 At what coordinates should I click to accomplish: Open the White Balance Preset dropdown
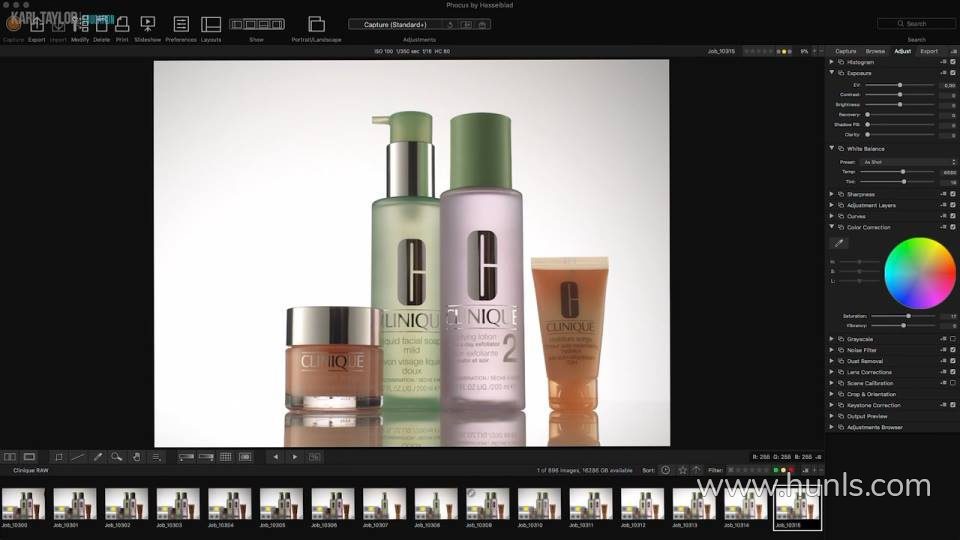(x=908, y=162)
